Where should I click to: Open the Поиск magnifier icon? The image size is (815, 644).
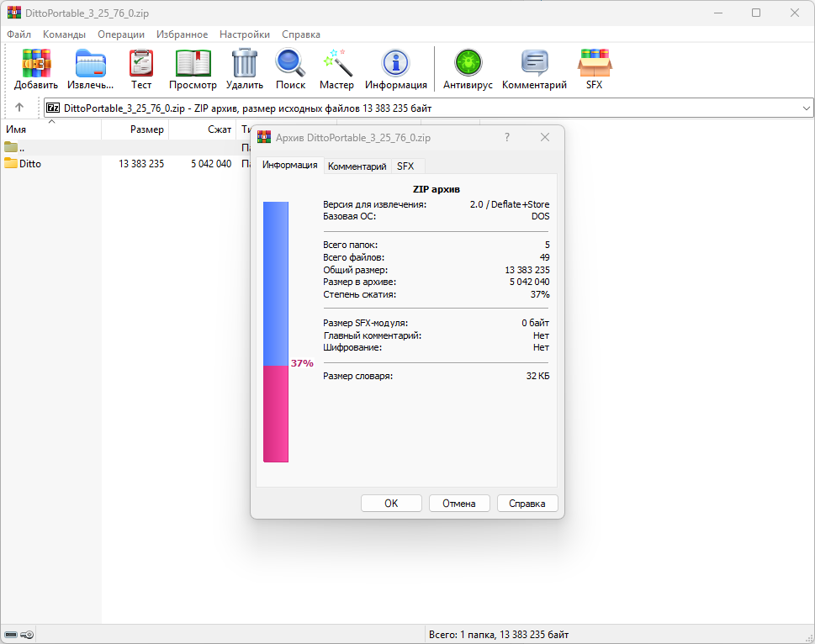coord(290,63)
